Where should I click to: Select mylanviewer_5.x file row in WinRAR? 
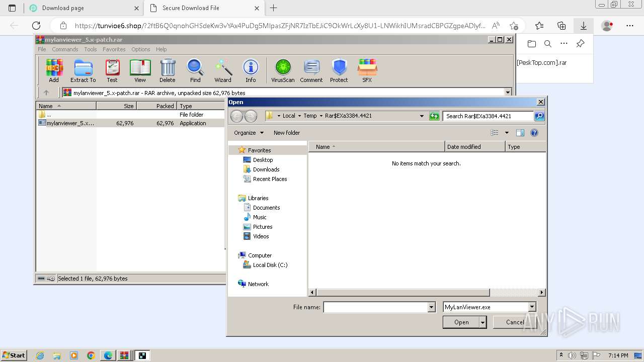(x=131, y=123)
